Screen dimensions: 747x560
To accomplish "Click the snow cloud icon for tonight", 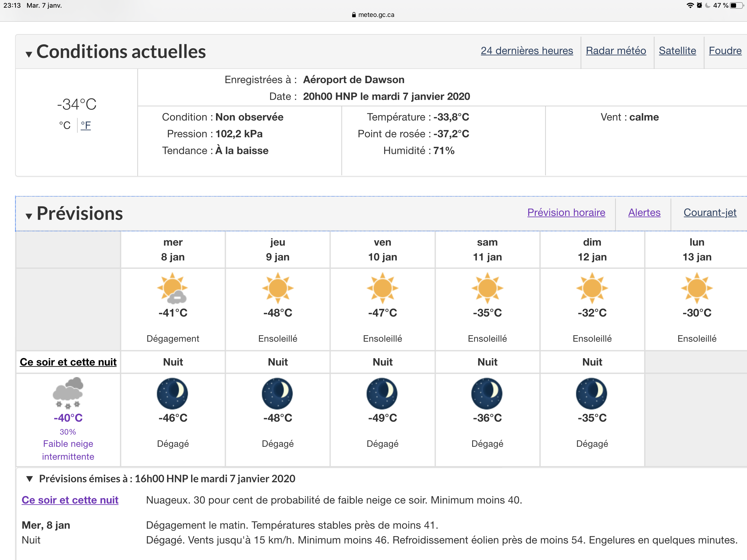I will [68, 393].
